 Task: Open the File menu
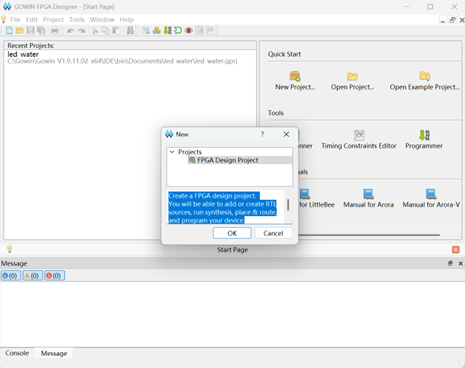click(15, 20)
